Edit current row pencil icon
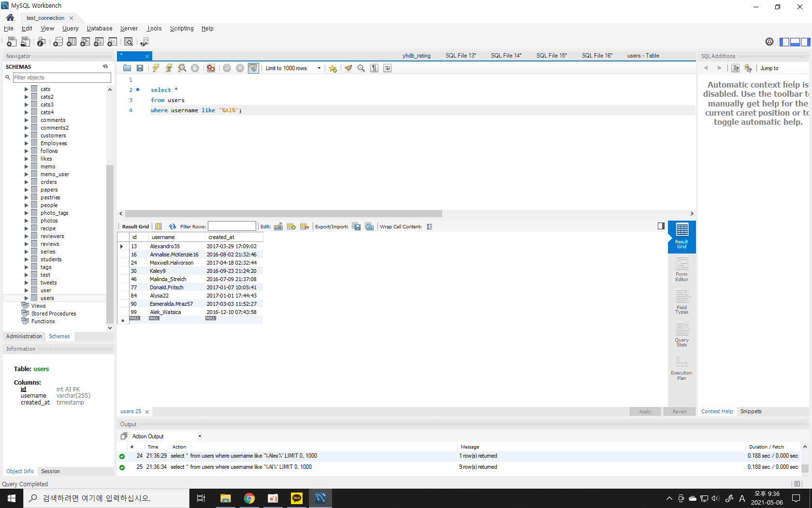This screenshot has height=508, width=812. (278, 226)
